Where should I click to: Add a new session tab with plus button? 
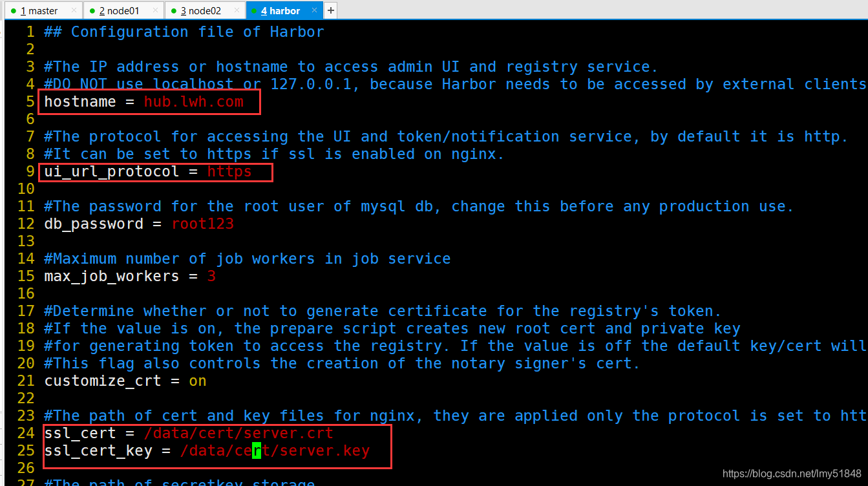coord(330,10)
